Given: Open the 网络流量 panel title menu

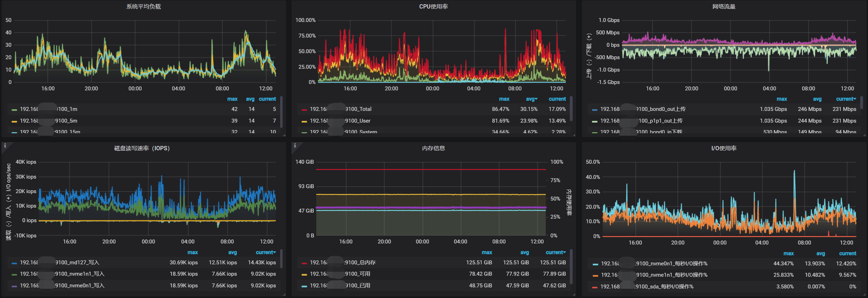Looking at the screenshot, I should tap(724, 6).
